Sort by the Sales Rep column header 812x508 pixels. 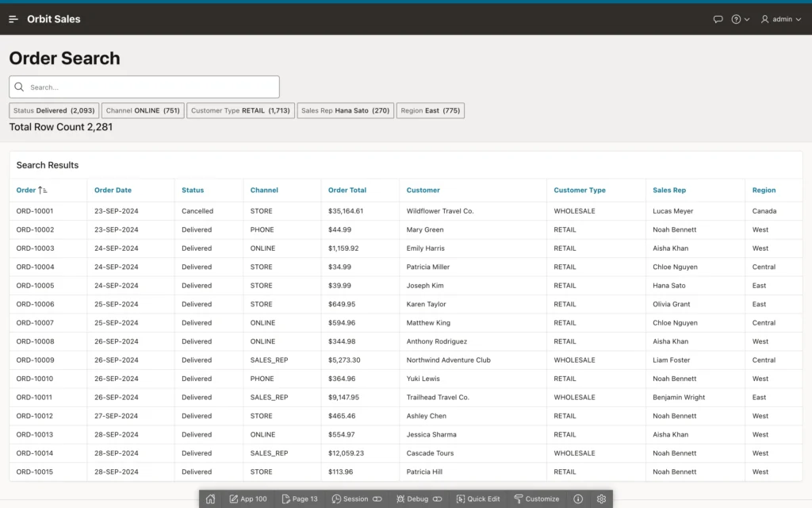(669, 190)
